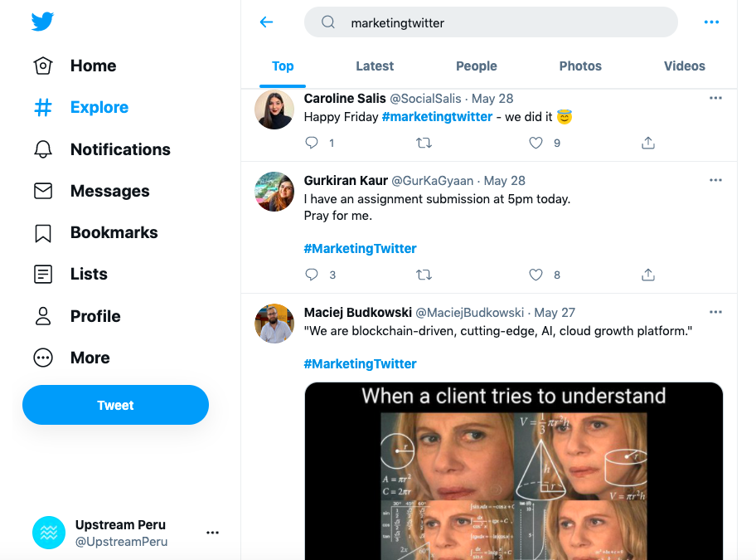
Task: Select the Explore hashtag icon
Action: point(42,107)
